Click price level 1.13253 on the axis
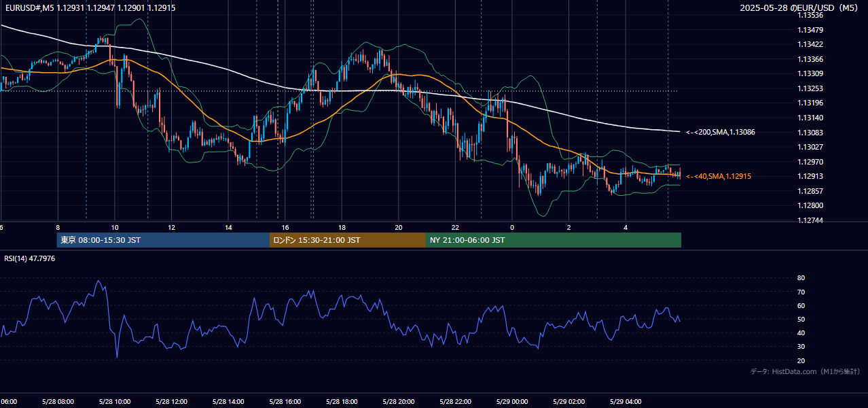868x408 pixels. pyautogui.click(x=811, y=88)
